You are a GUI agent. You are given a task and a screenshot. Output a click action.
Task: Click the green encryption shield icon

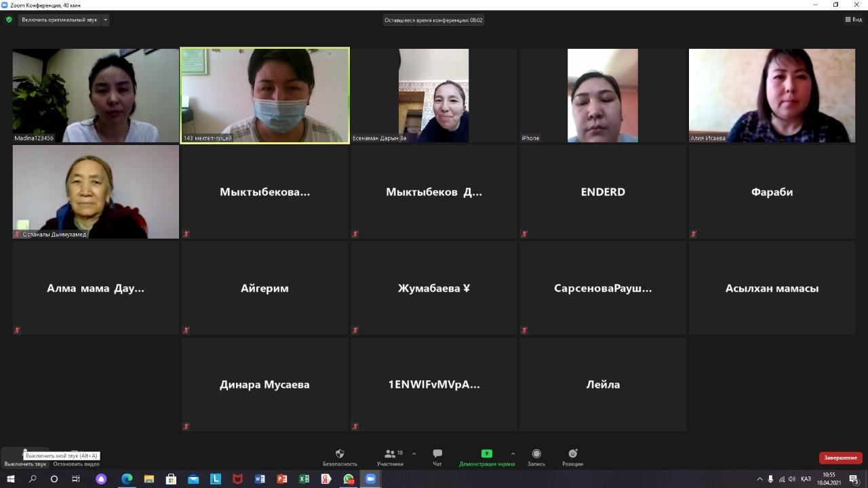click(x=9, y=20)
